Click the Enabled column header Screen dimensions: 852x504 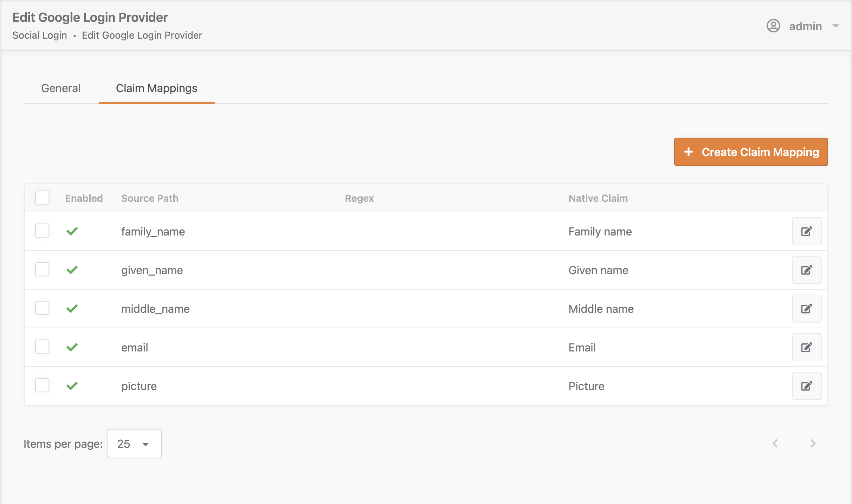pos(84,198)
